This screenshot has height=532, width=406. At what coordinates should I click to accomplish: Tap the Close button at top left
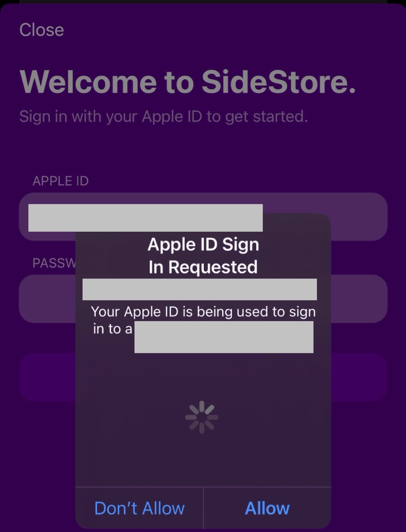pos(42,30)
